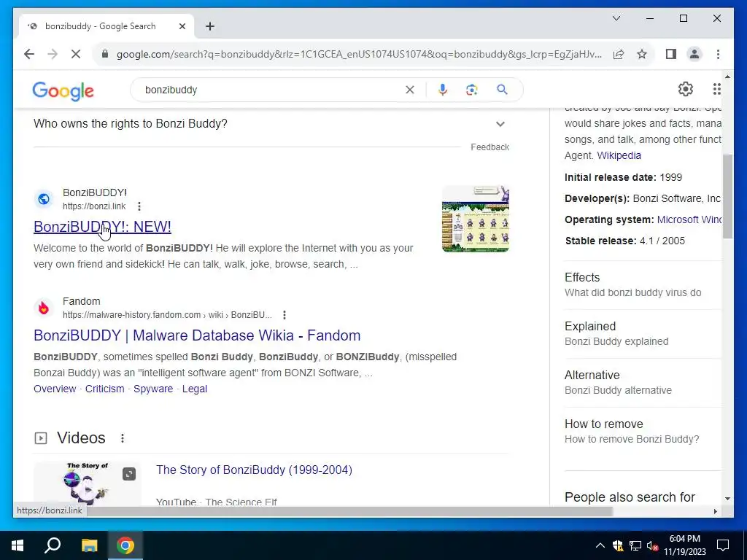
Task: Open the muted volume tray icon
Action: (653, 545)
